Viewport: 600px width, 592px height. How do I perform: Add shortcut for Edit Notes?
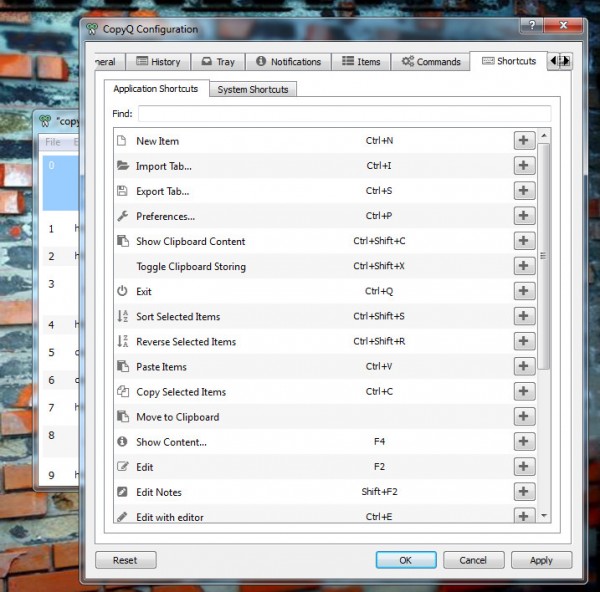tap(524, 491)
